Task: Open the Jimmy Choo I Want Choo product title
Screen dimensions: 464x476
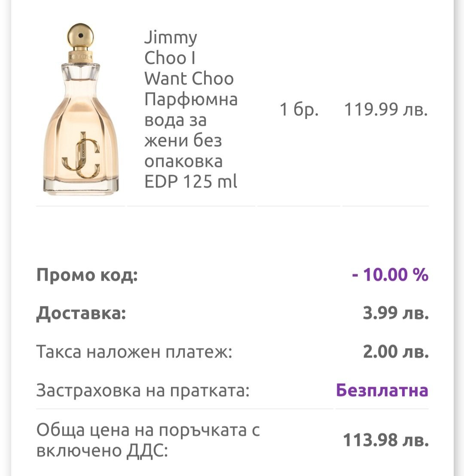Action: coord(189,58)
